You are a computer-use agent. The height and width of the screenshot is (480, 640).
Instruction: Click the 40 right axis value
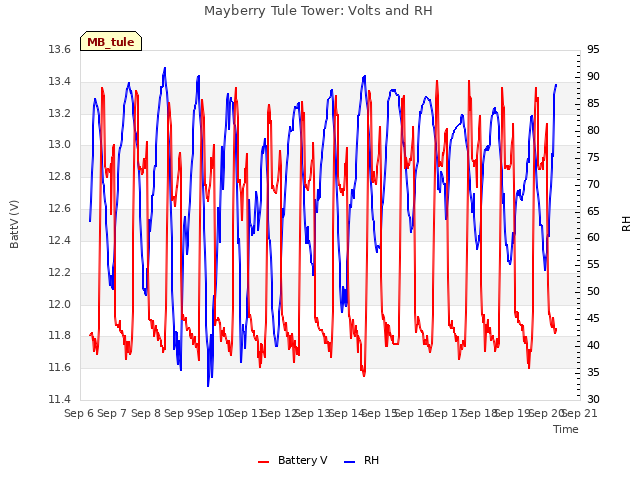pyautogui.click(x=593, y=345)
